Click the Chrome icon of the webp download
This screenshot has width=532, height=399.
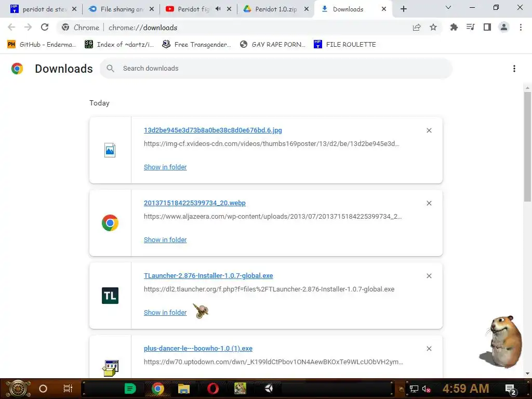[x=110, y=223]
